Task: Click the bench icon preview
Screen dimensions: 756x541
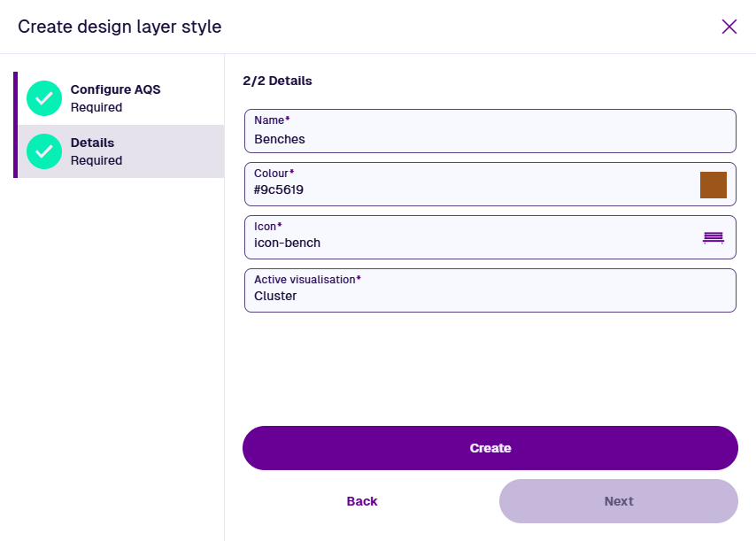Action: point(714,237)
